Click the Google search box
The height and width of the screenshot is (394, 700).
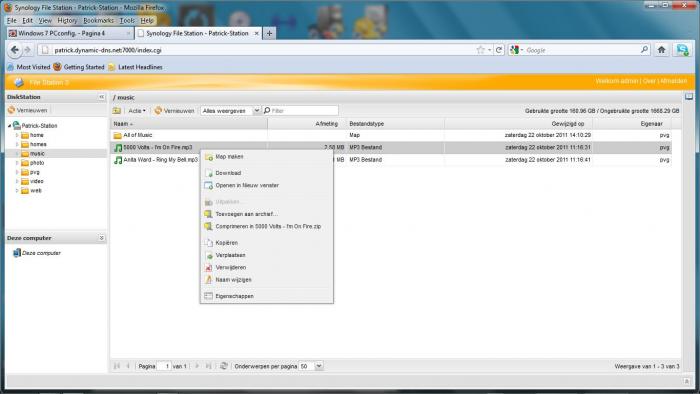583,50
